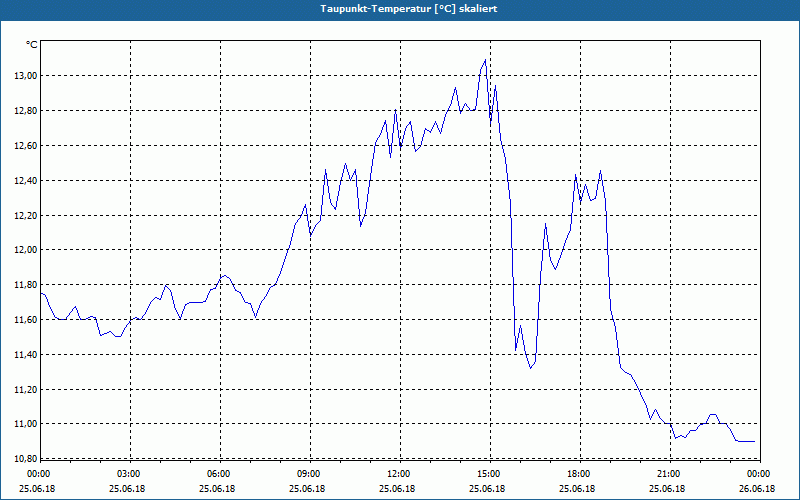Image resolution: width=800 pixels, height=500 pixels.
Task: Select the 12,80 y-axis label
Action: coord(26,111)
